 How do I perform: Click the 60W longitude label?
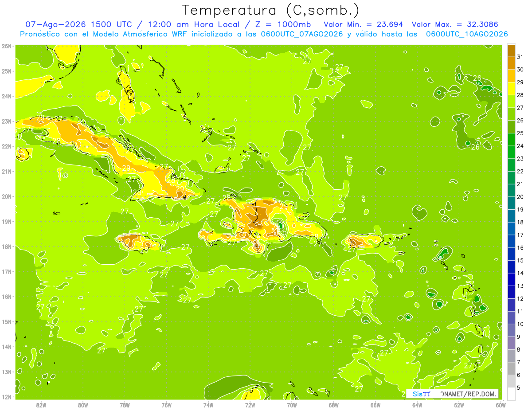point(501,405)
